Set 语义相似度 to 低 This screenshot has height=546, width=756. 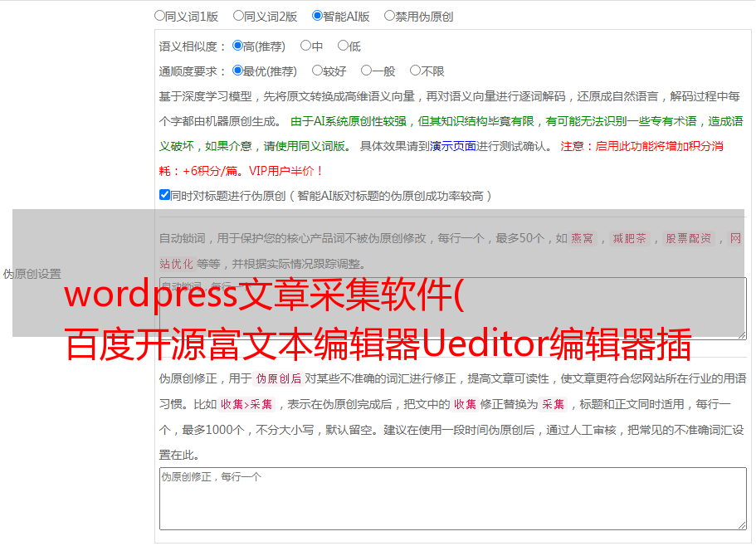pyautogui.click(x=343, y=46)
